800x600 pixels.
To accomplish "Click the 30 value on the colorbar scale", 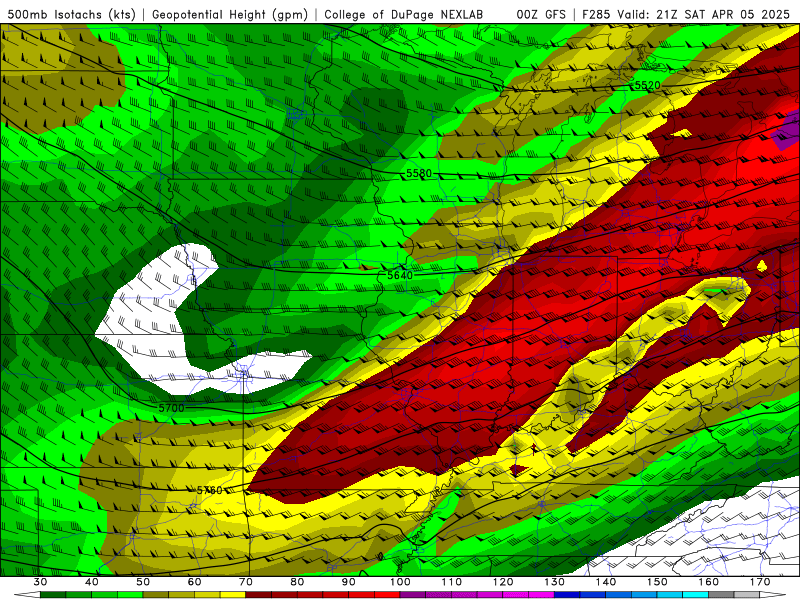I will tap(40, 582).
